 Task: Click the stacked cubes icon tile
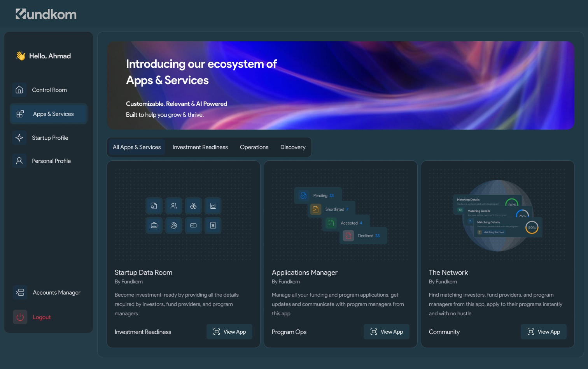[193, 206]
